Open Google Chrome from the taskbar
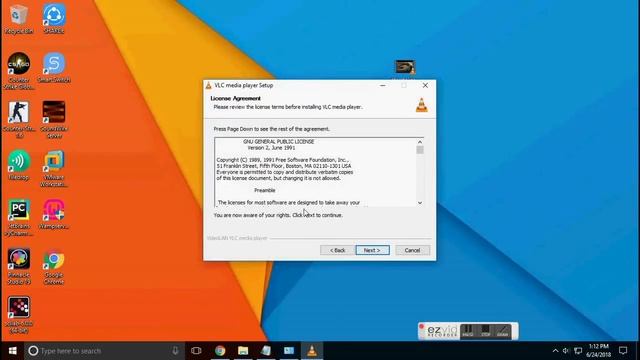The image size is (640, 360). (x=220, y=351)
